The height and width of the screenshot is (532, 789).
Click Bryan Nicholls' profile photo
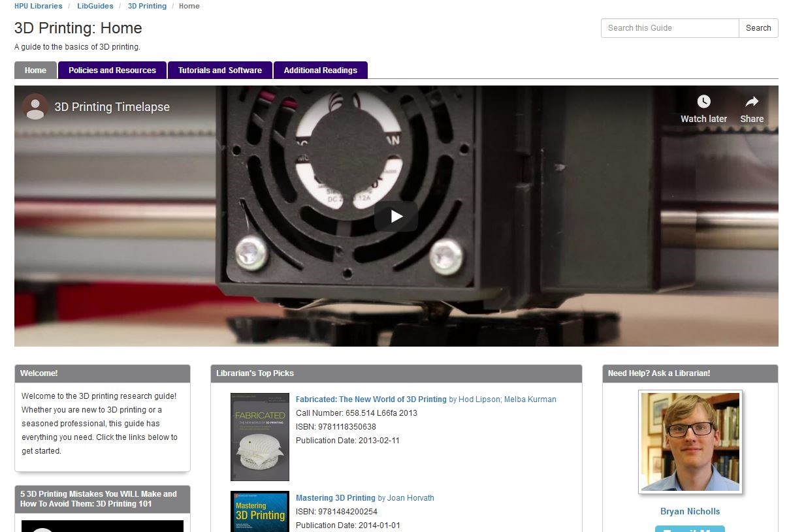point(690,442)
